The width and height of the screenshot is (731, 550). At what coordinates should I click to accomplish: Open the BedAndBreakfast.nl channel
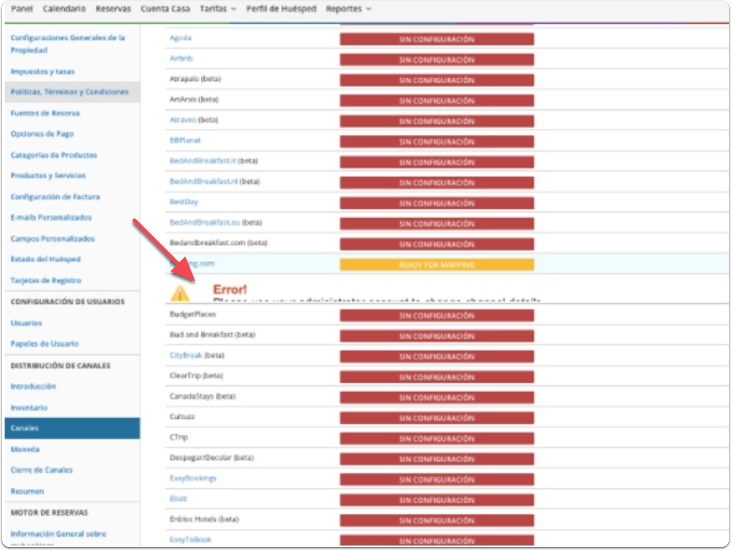coord(203,181)
